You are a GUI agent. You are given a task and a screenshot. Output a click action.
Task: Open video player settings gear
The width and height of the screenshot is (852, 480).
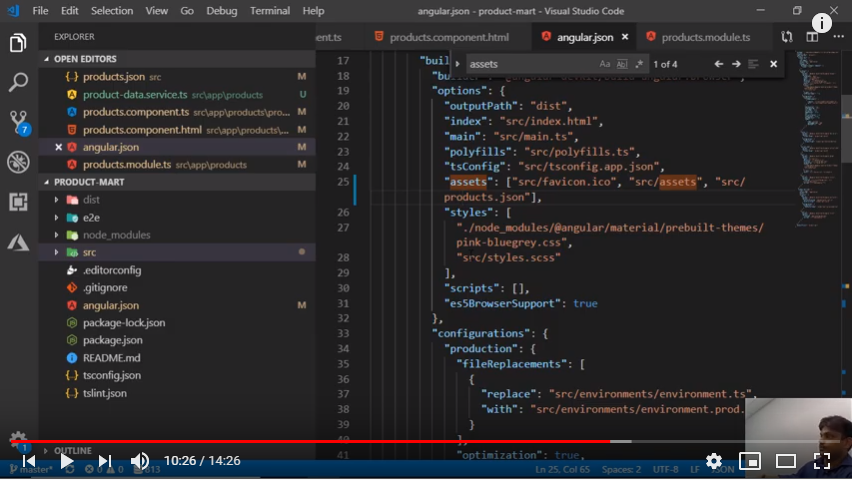pyautogui.click(x=713, y=461)
